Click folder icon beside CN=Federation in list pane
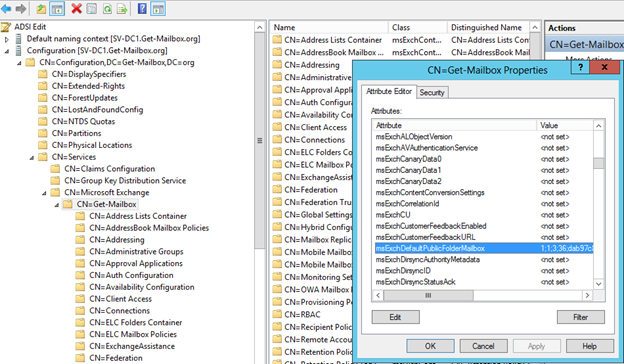The width and height of the screenshot is (624, 364). click(277, 190)
